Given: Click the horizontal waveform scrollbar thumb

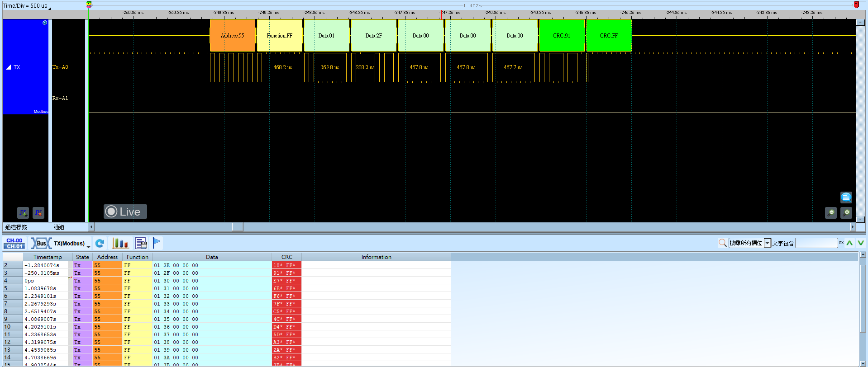Looking at the screenshot, I should tap(238, 227).
